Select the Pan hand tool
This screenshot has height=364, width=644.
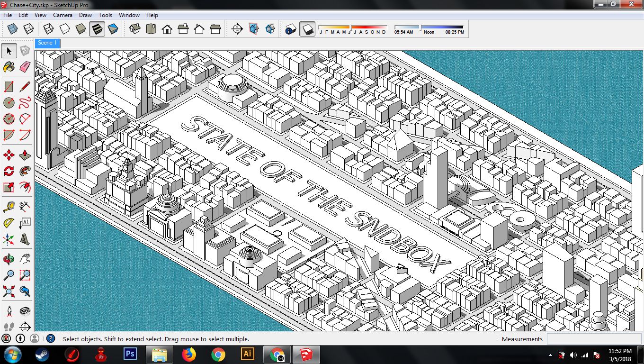click(x=25, y=259)
